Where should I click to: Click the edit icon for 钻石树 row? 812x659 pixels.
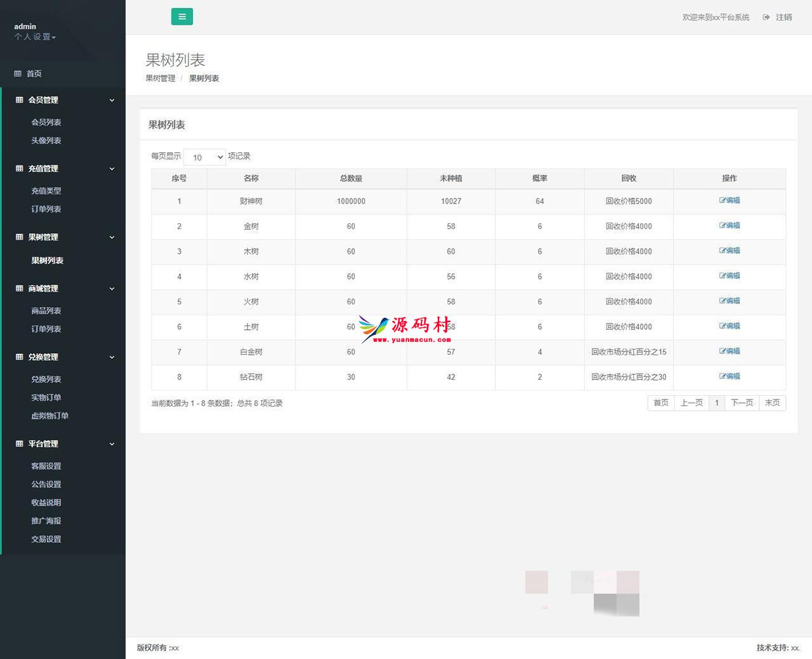click(723, 376)
